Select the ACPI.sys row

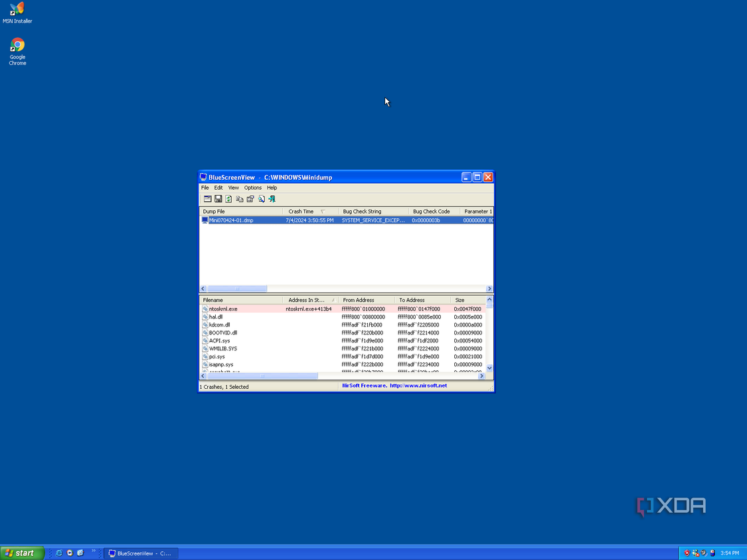(343, 341)
